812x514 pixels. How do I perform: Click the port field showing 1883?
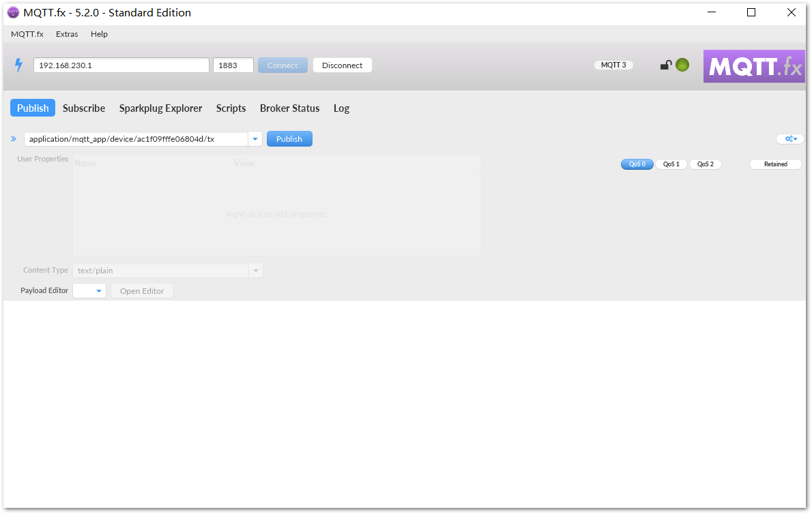pyautogui.click(x=233, y=65)
